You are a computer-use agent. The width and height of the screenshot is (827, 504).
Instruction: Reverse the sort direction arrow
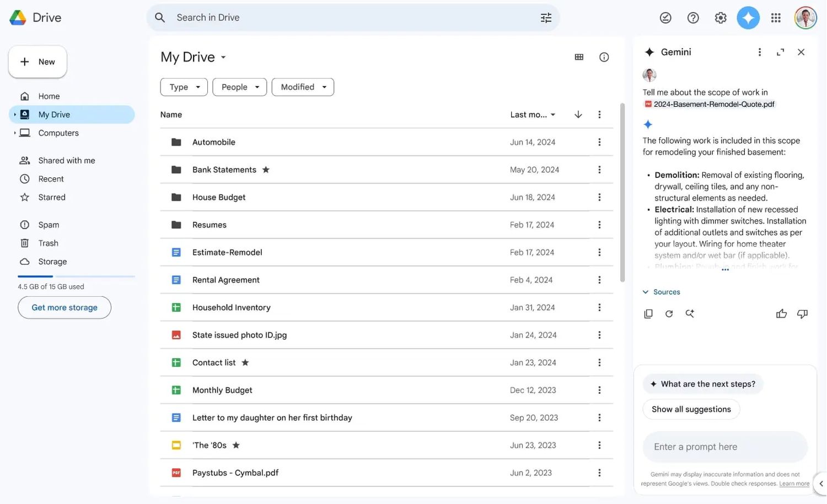click(578, 115)
